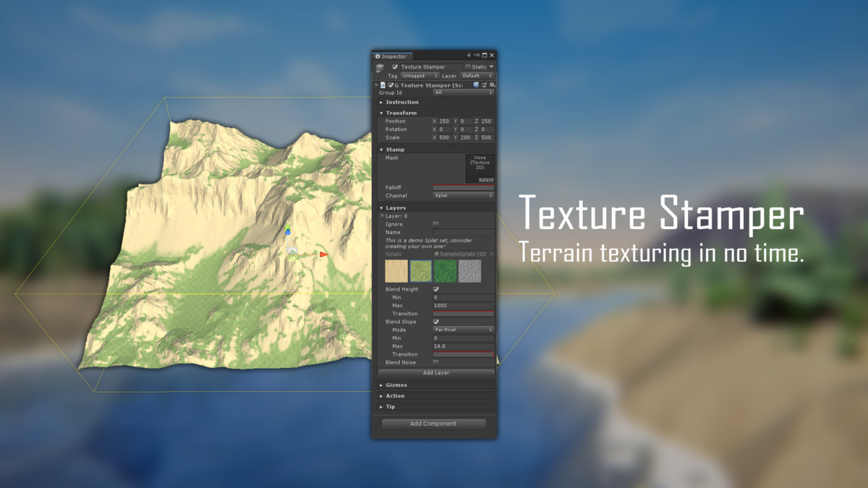The width and height of the screenshot is (868, 488).
Task: Open Inspector panel options menu icon
Action: [x=477, y=55]
